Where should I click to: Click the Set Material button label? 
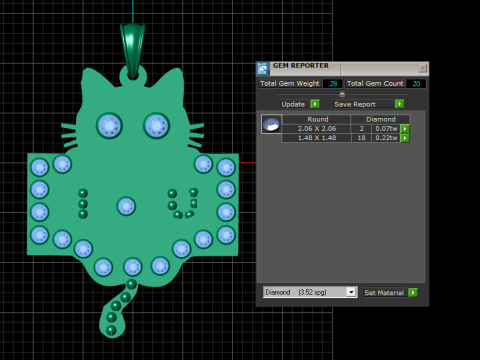[384, 293]
